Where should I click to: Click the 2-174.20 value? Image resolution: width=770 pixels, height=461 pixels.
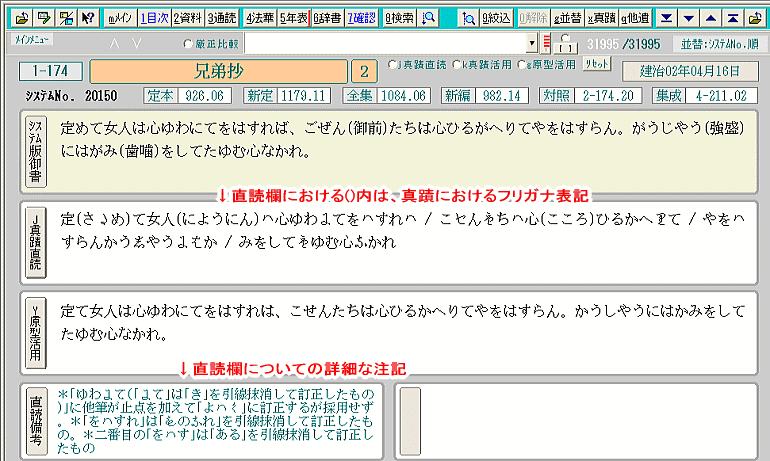[x=608, y=95]
